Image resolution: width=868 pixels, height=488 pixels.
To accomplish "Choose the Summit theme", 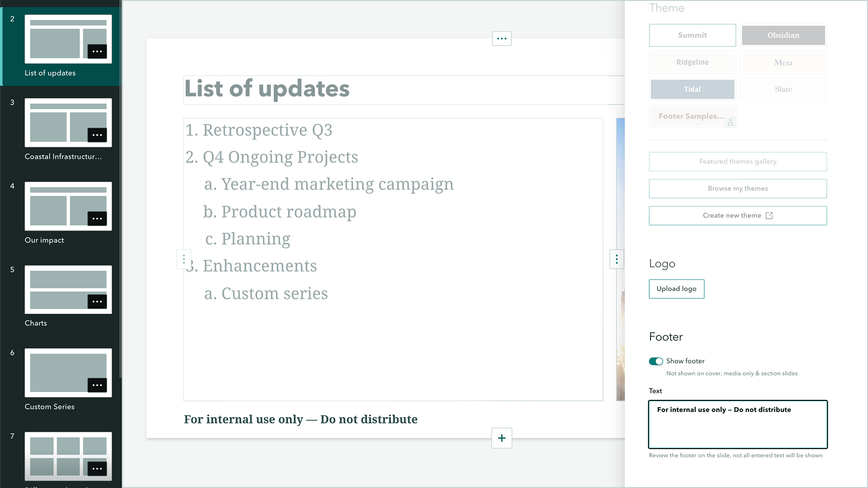I will point(692,35).
